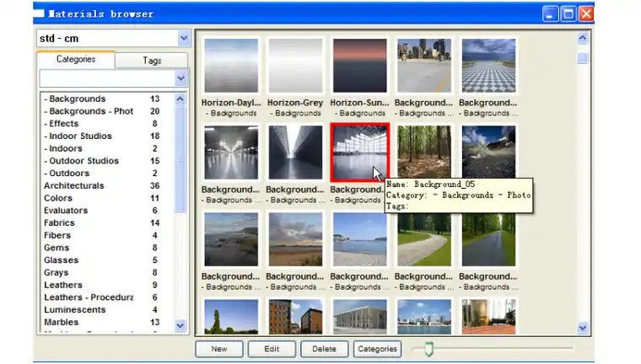
Task: Pick the cloudy beach background thumbnail
Action: pos(295,239)
